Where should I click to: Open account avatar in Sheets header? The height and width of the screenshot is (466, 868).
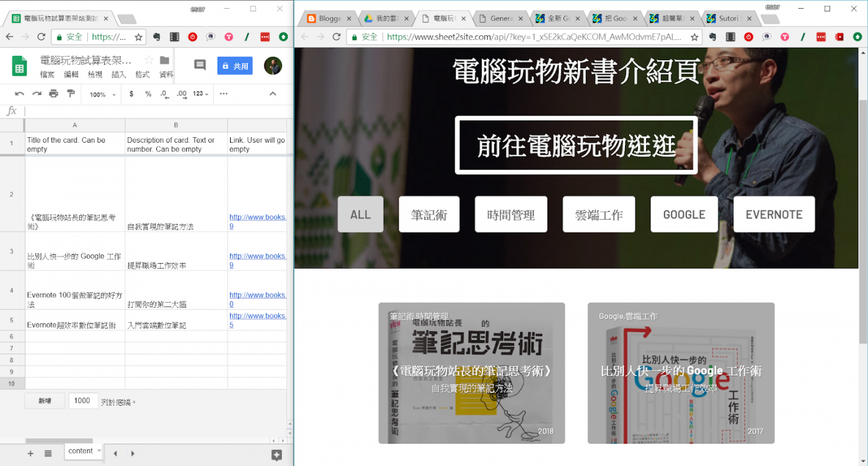tap(273, 66)
